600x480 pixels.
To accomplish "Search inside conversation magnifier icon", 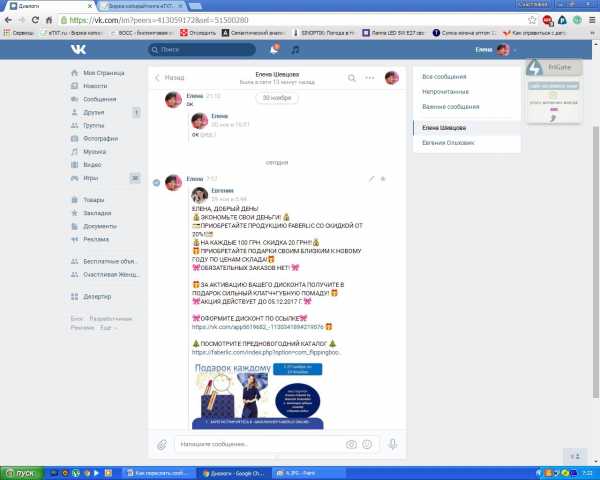I will point(351,78).
